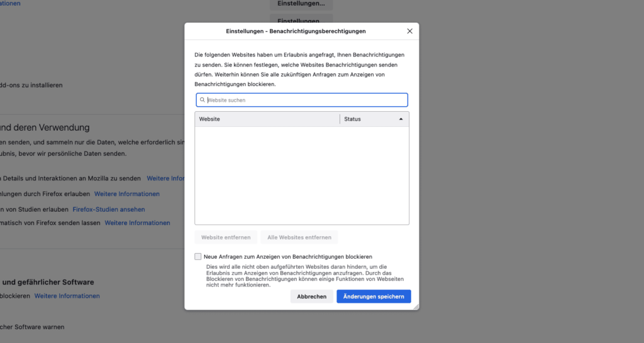Focus the 'Website suchen' search field
The width and height of the screenshot is (644, 343).
click(x=302, y=100)
